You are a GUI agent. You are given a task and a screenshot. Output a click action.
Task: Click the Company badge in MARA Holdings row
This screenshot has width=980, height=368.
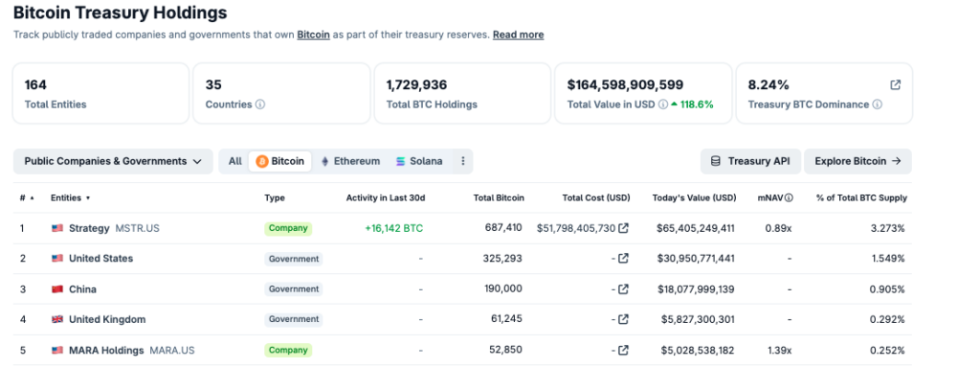tap(288, 350)
